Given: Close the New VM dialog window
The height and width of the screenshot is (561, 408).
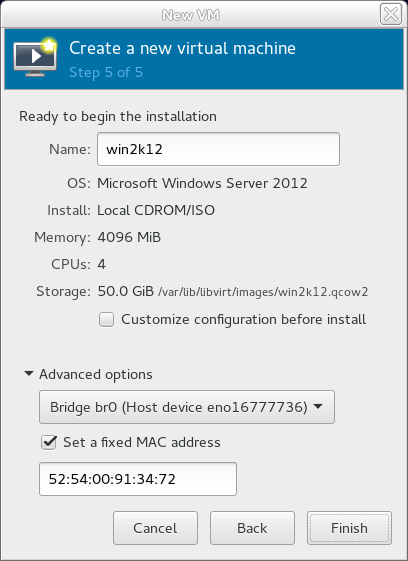Looking at the screenshot, I should (x=390, y=14).
